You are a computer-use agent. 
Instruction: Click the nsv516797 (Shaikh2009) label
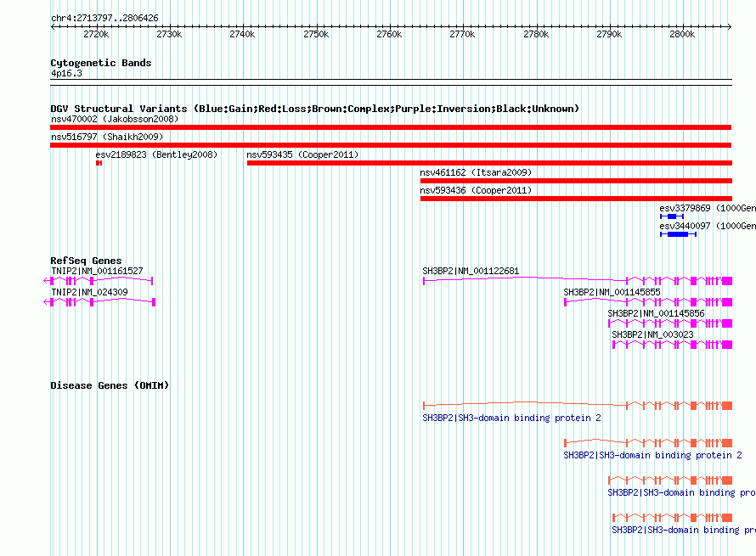pos(107,137)
